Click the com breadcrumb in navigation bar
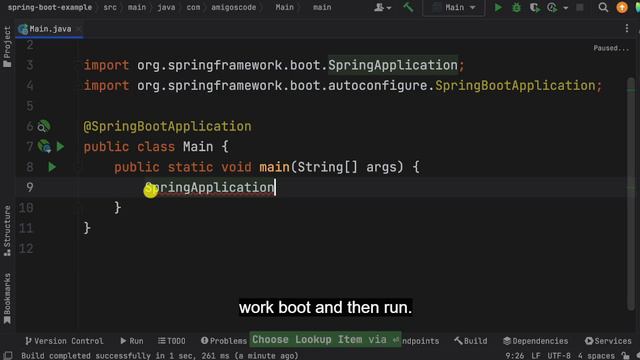The width and height of the screenshot is (640, 360). coord(193,7)
